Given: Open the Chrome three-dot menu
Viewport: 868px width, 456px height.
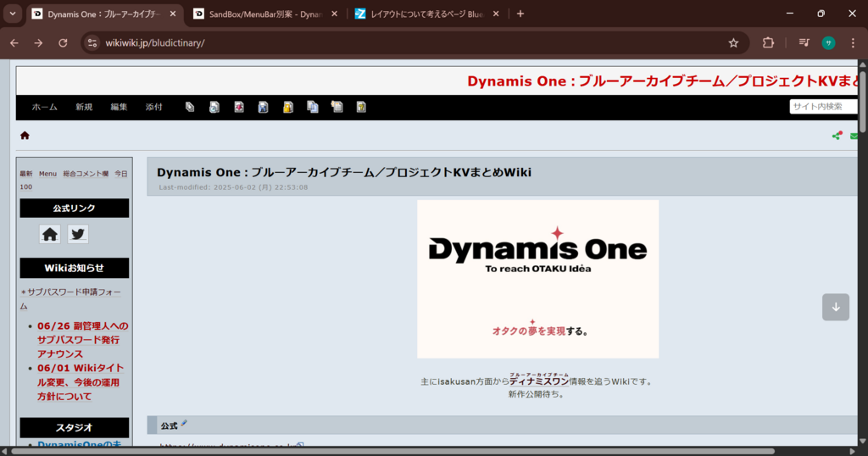Looking at the screenshot, I should click(x=853, y=42).
